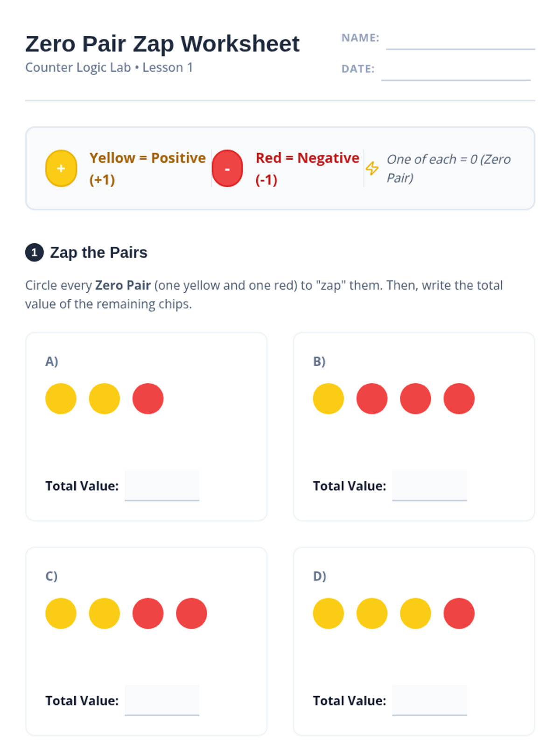The image size is (560, 747).
Task: Click the second yellow chip in problem C
Action: click(105, 613)
